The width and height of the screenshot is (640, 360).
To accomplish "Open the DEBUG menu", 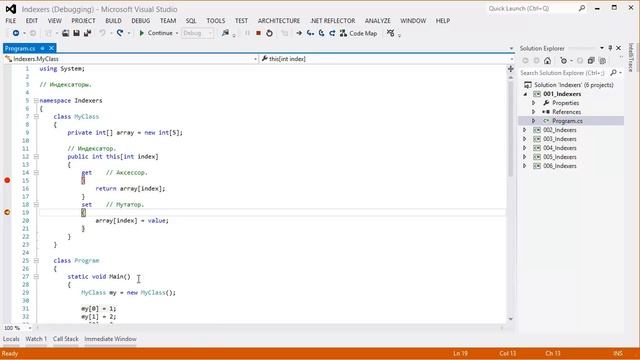I will tap(140, 21).
